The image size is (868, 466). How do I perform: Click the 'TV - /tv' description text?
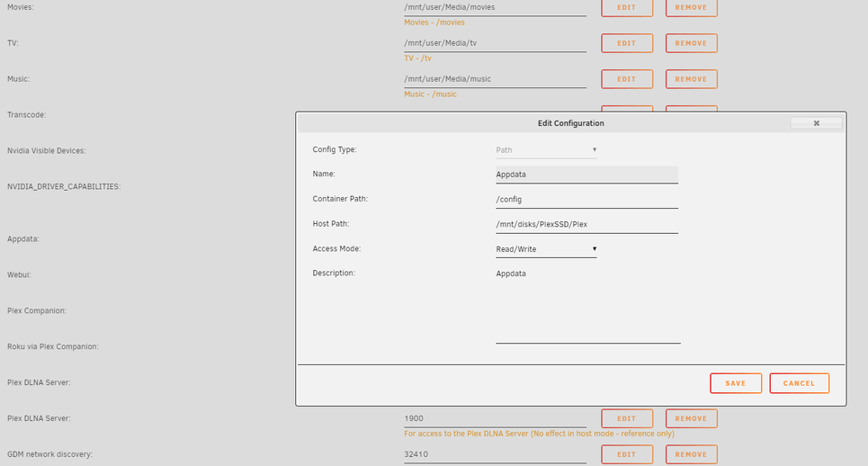[x=417, y=58]
